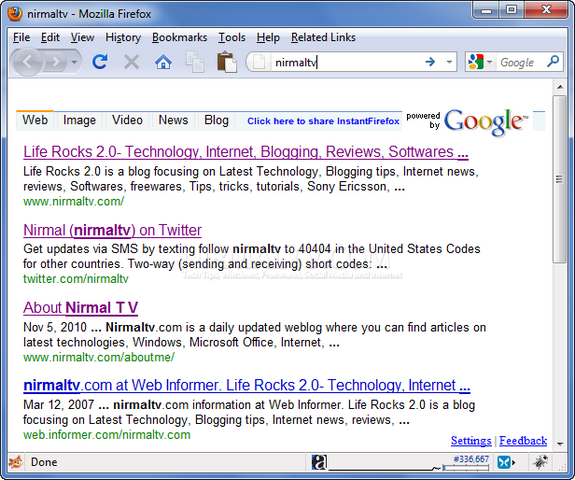Viewport: 575px width, 480px height.
Task: Open the History menu
Action: pyautogui.click(x=123, y=37)
